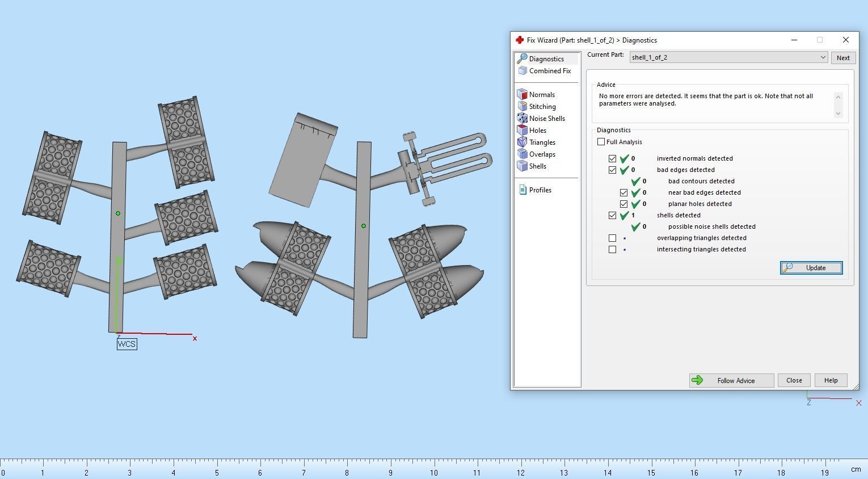Click the Update button
Viewport: 868px width, 479px height.
click(811, 268)
